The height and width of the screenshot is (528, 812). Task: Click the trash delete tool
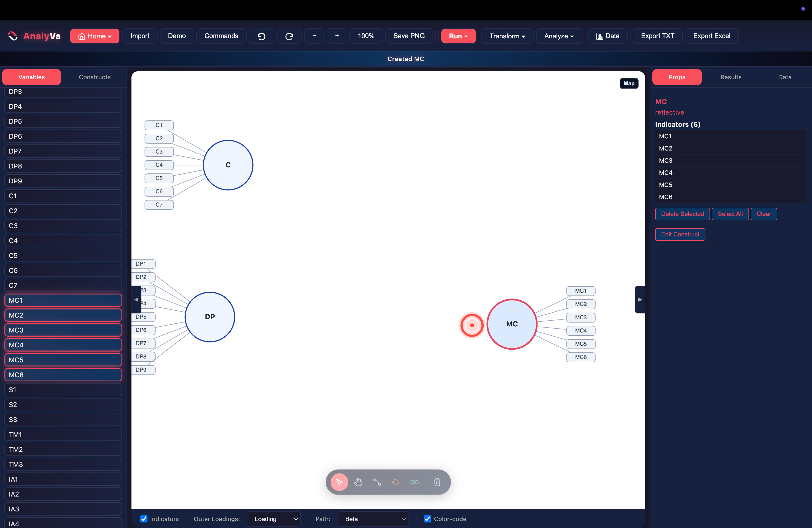pos(437,482)
